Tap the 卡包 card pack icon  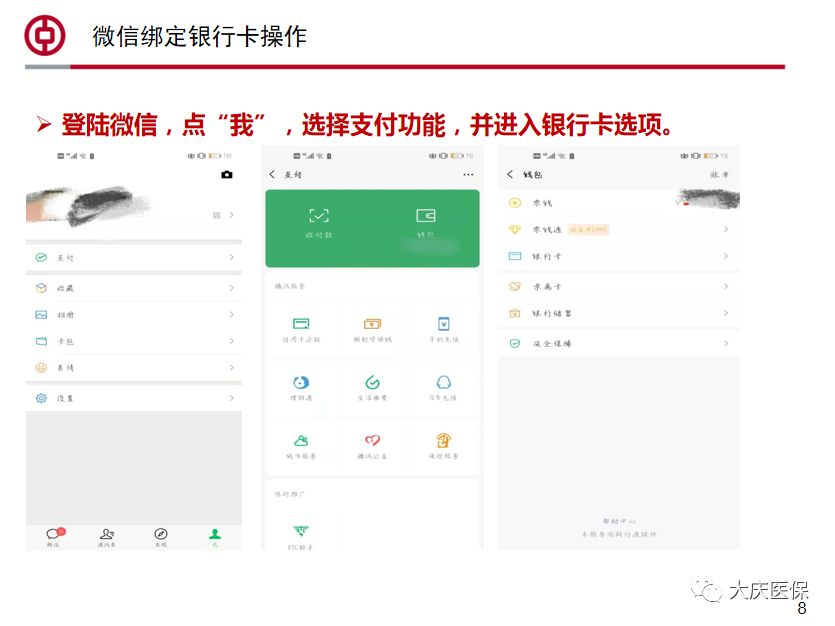[x=41, y=341]
